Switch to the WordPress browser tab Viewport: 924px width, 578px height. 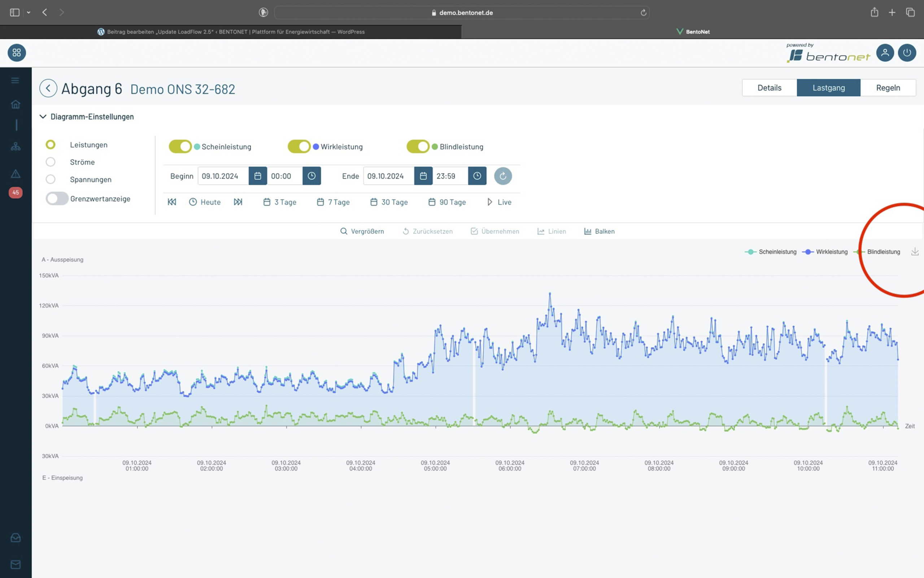[x=231, y=32]
